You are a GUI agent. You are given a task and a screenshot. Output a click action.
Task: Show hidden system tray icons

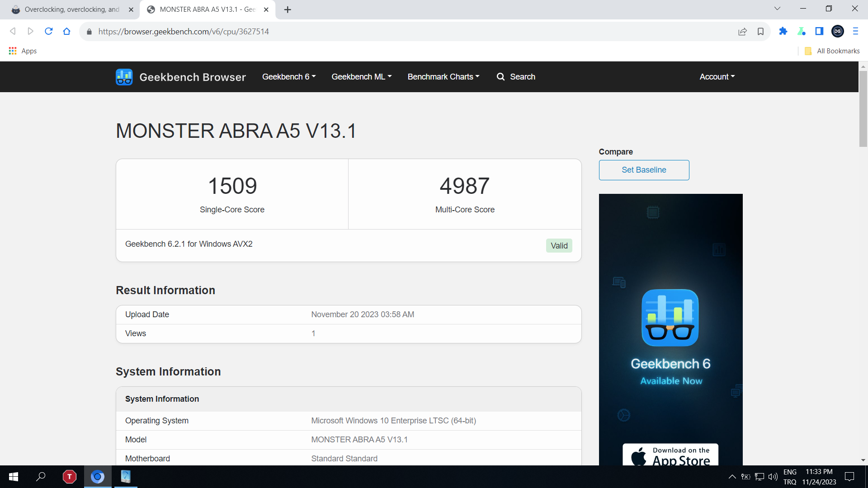pyautogui.click(x=732, y=477)
